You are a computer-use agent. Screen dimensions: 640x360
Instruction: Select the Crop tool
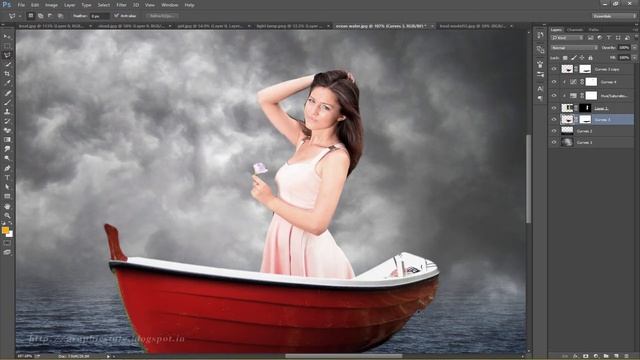coord(7,74)
